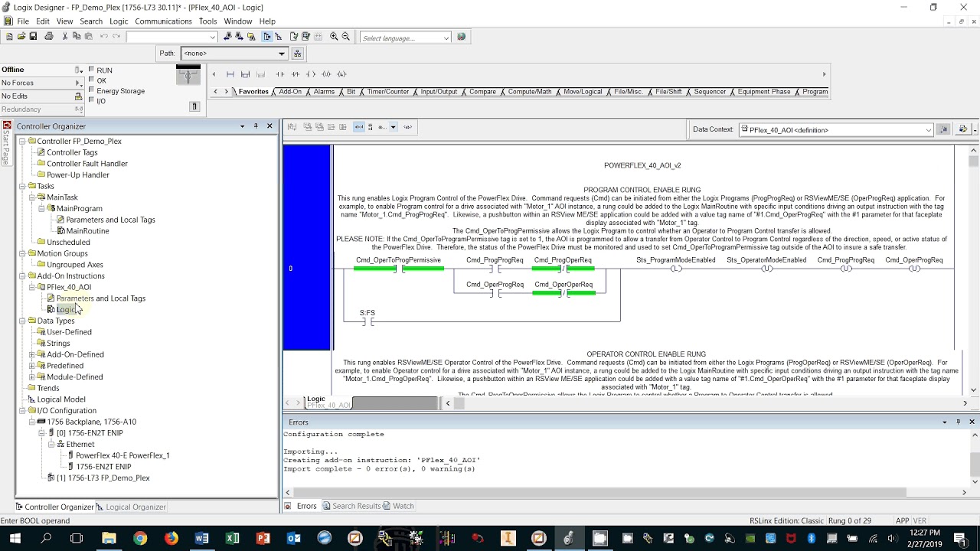
Task: Open the Data Context dropdown
Action: [x=928, y=130]
